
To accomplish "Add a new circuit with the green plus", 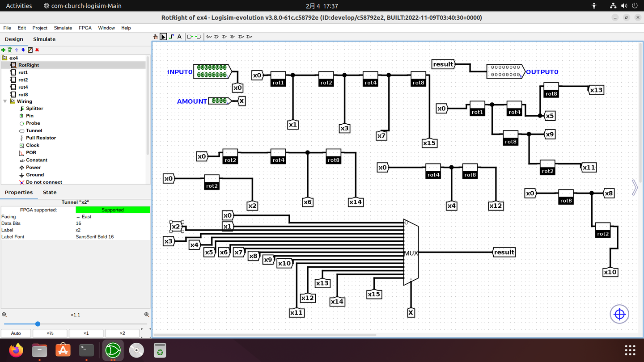I will pyautogui.click(x=4, y=50).
